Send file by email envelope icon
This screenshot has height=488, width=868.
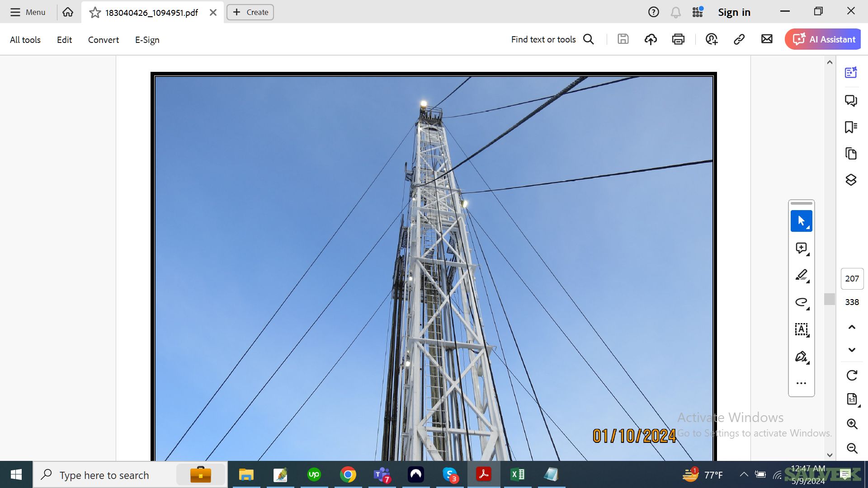(x=767, y=39)
